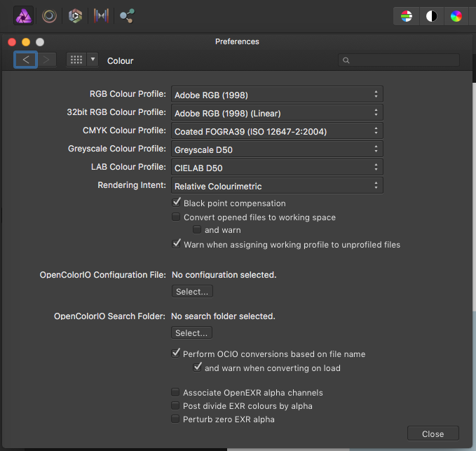Screen dimensions: 476x451
Task: Switch to the Develop persona icon
Action: pyautogui.click(x=75, y=16)
